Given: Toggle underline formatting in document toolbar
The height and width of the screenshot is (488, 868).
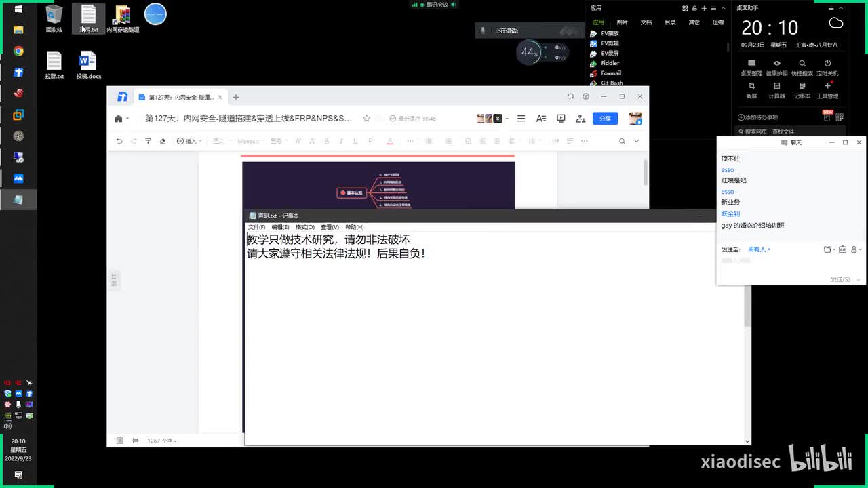Looking at the screenshot, I should click(x=355, y=141).
